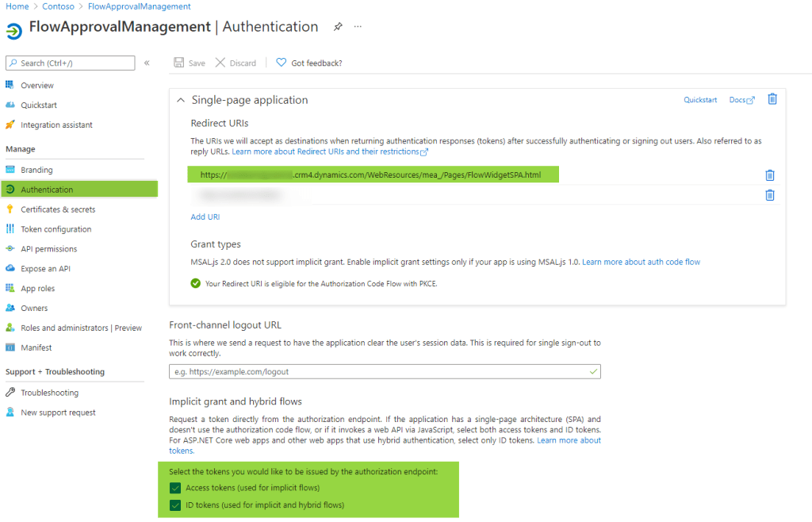Open API permissions in the sidebar

click(x=48, y=249)
